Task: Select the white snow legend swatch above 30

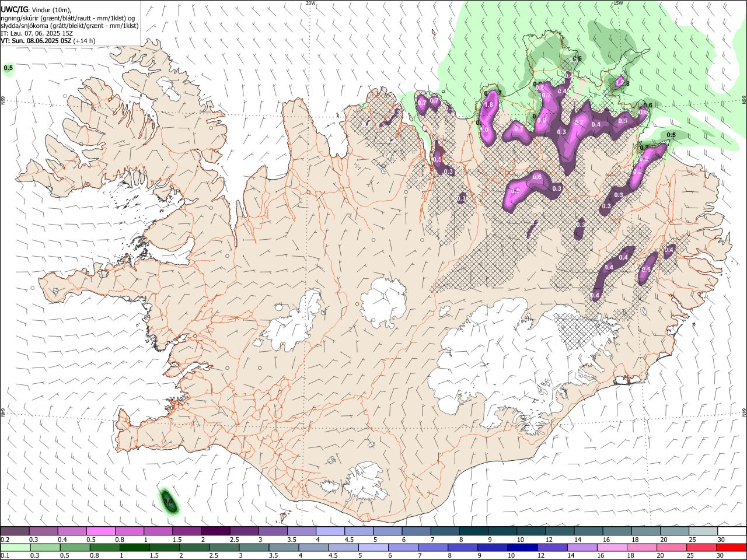Action: tap(732, 531)
